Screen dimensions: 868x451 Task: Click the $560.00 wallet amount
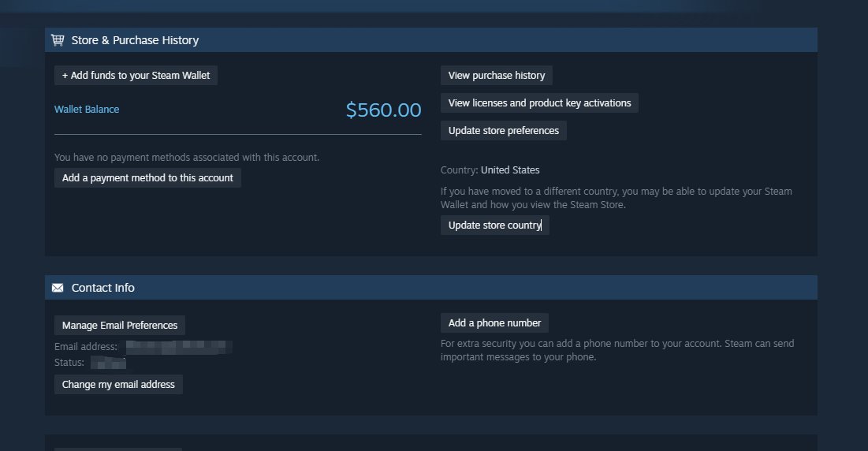[383, 110]
